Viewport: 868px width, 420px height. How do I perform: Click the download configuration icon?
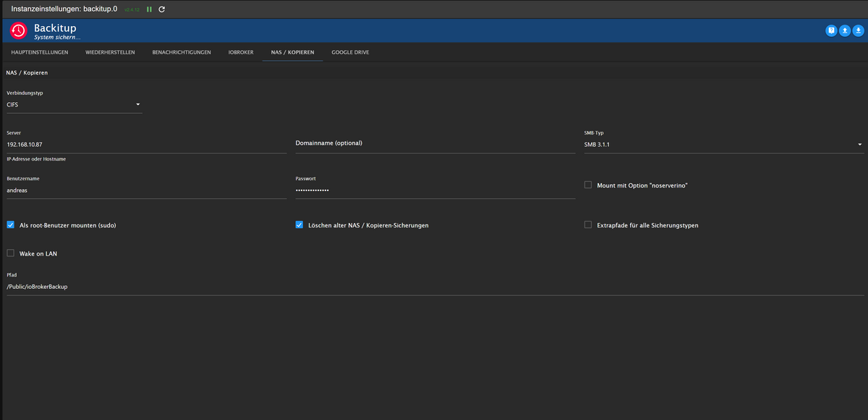(858, 30)
